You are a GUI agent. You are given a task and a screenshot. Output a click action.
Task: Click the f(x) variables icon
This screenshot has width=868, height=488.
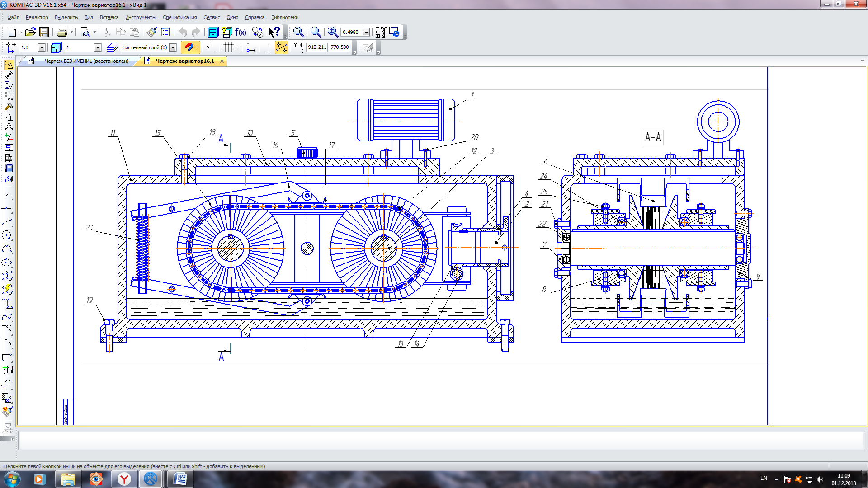click(241, 32)
